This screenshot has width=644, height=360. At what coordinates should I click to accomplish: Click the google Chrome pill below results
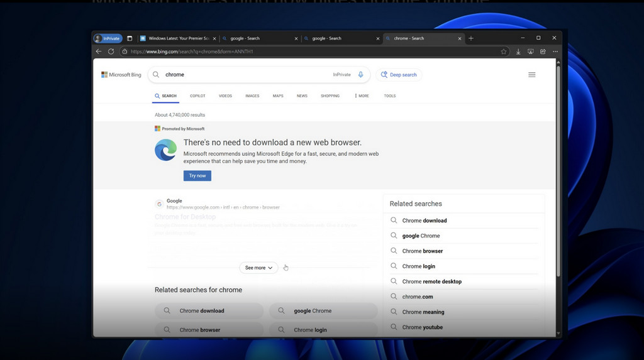point(323,311)
